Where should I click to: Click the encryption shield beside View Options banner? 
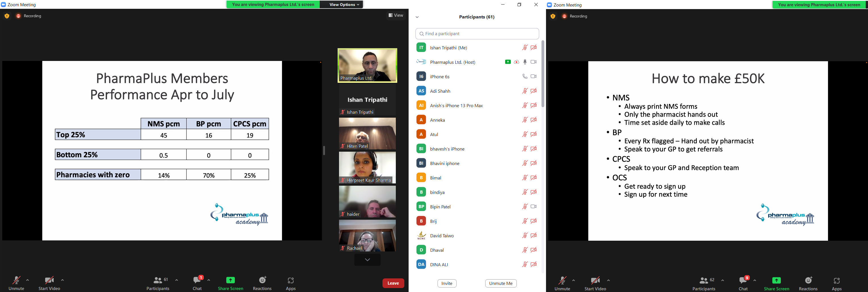[7, 16]
